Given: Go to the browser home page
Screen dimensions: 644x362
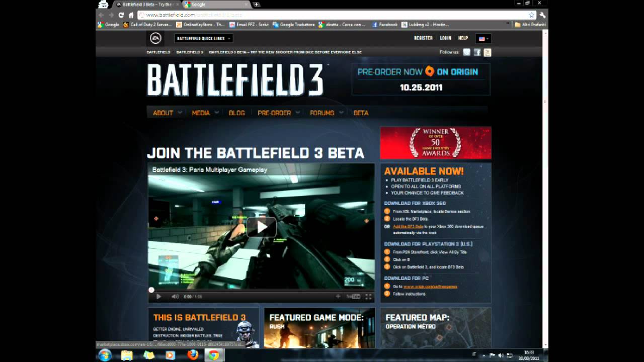Looking at the screenshot, I should pos(131,15).
